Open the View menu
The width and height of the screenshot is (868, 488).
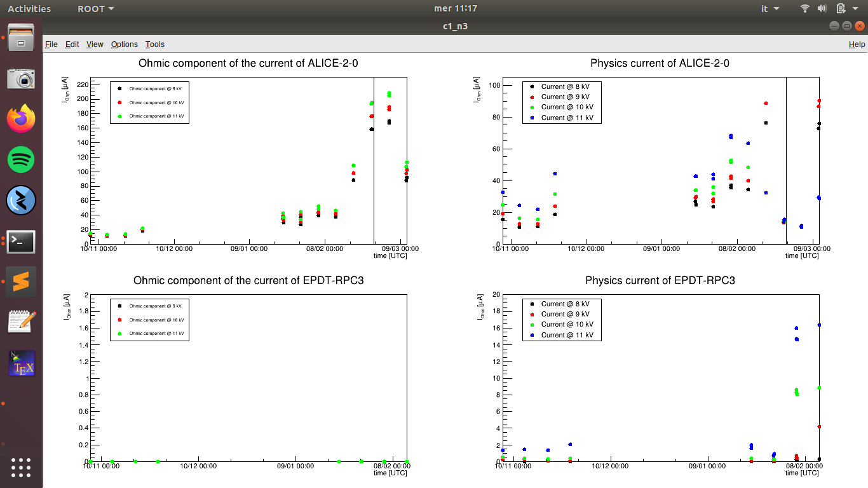pos(95,44)
